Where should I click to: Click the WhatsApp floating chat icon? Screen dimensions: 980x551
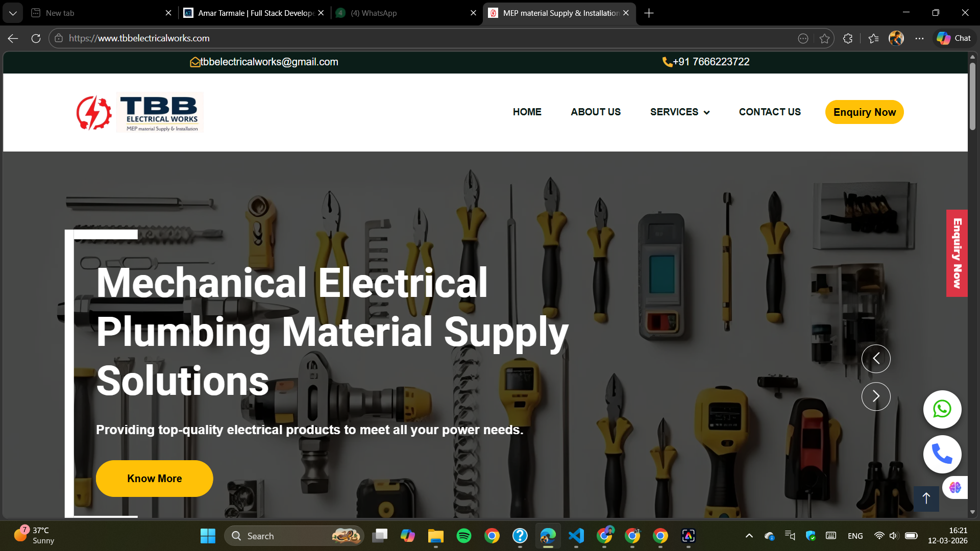(942, 409)
